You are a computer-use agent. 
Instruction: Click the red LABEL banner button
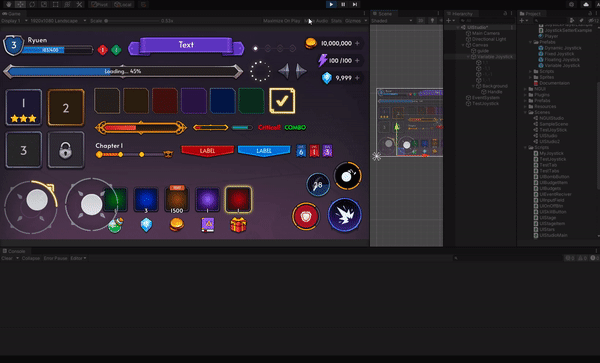click(207, 151)
